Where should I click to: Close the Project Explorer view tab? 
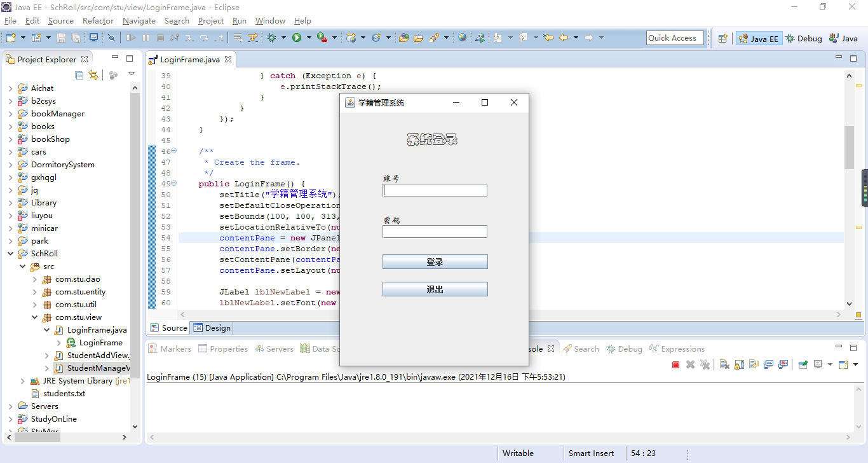pos(83,59)
